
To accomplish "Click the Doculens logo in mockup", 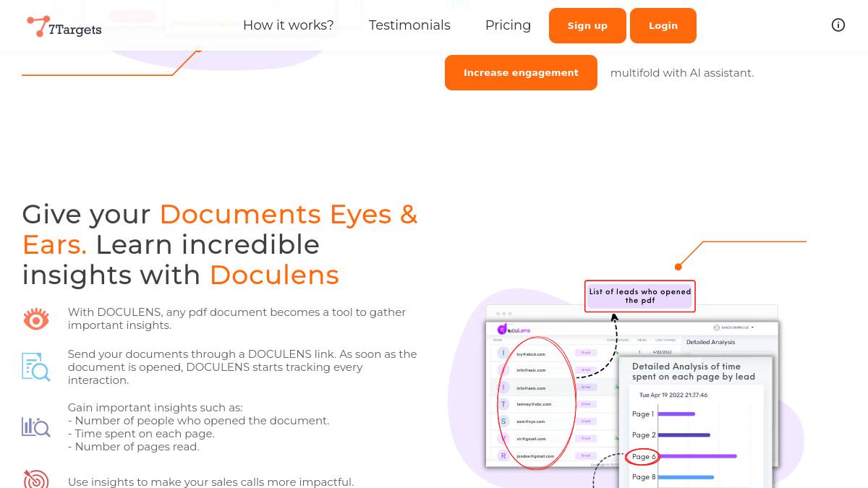I will (x=514, y=330).
